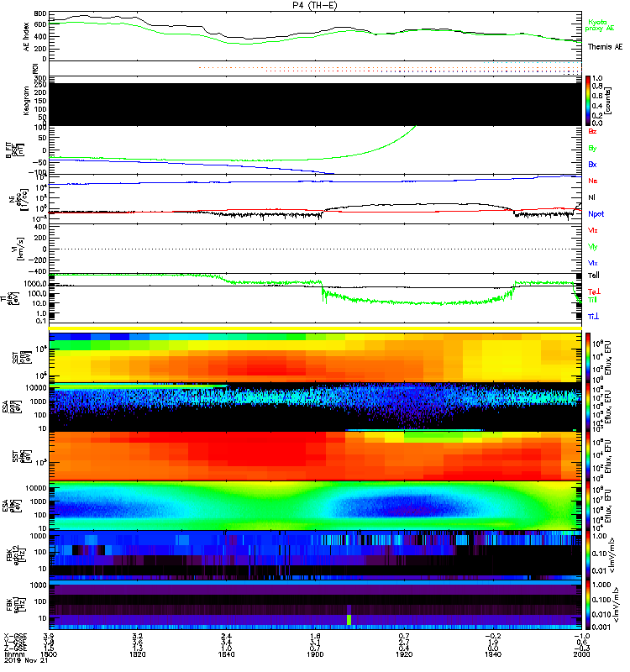Select the blue ion velocity legend label
630x672 pixels.
(x=592, y=264)
